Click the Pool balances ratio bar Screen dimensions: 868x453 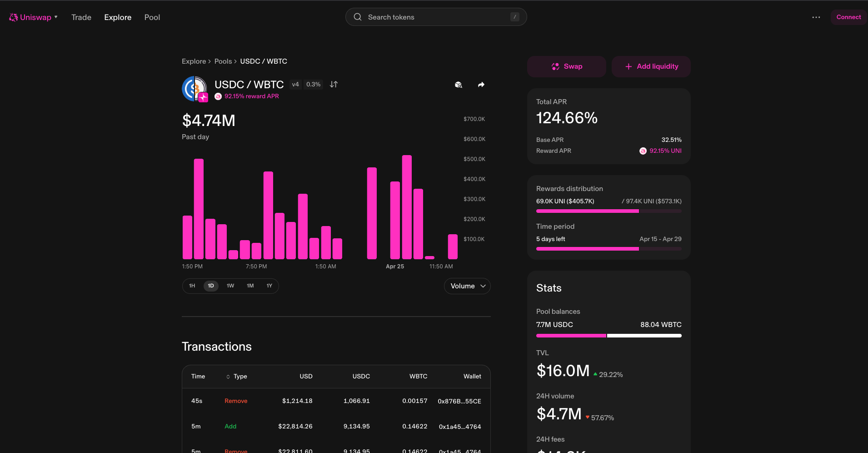[609, 336]
